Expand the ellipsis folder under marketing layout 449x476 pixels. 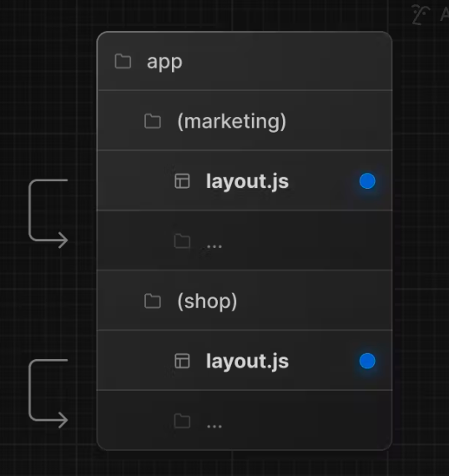tap(245, 241)
